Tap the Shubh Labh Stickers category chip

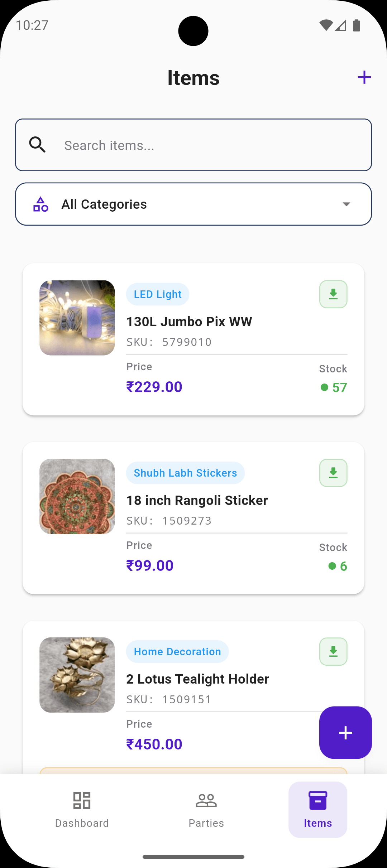click(185, 473)
